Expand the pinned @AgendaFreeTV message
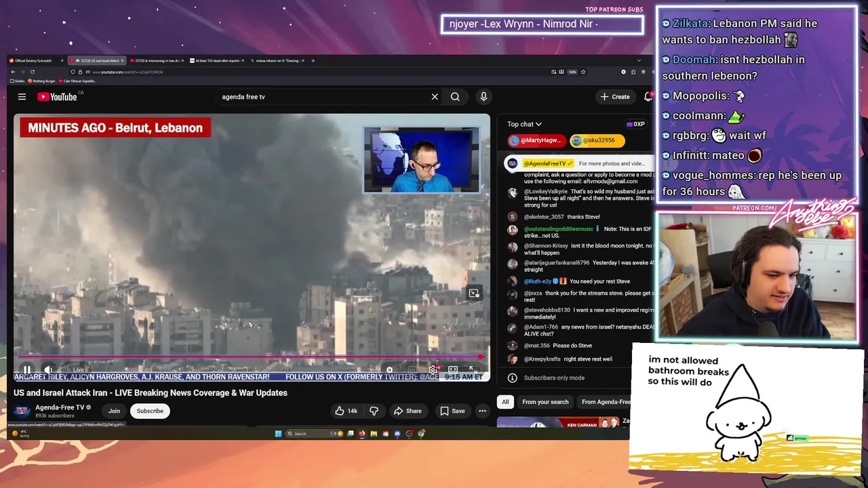Viewport: 868px width, 488px height. 580,163
